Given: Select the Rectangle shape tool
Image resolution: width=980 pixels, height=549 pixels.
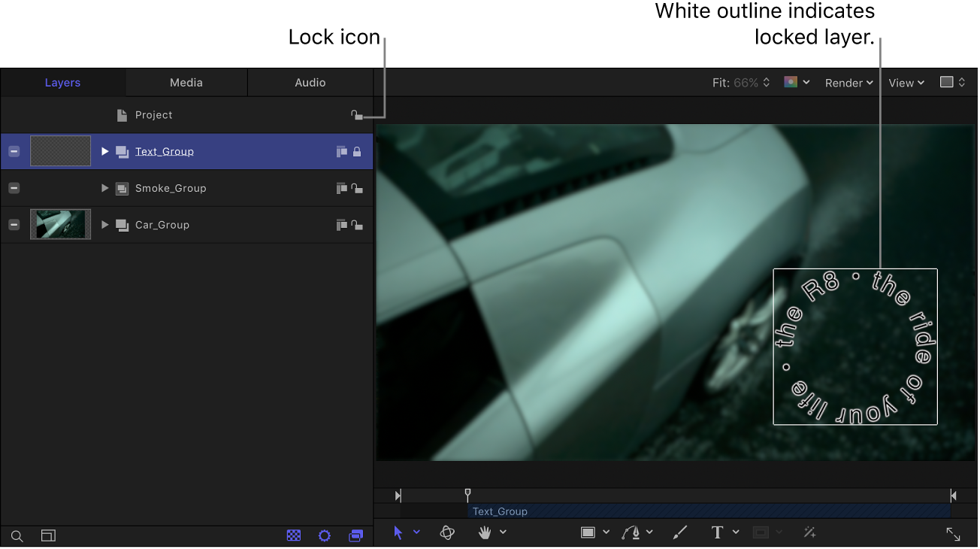Looking at the screenshot, I should pyautogui.click(x=589, y=532).
